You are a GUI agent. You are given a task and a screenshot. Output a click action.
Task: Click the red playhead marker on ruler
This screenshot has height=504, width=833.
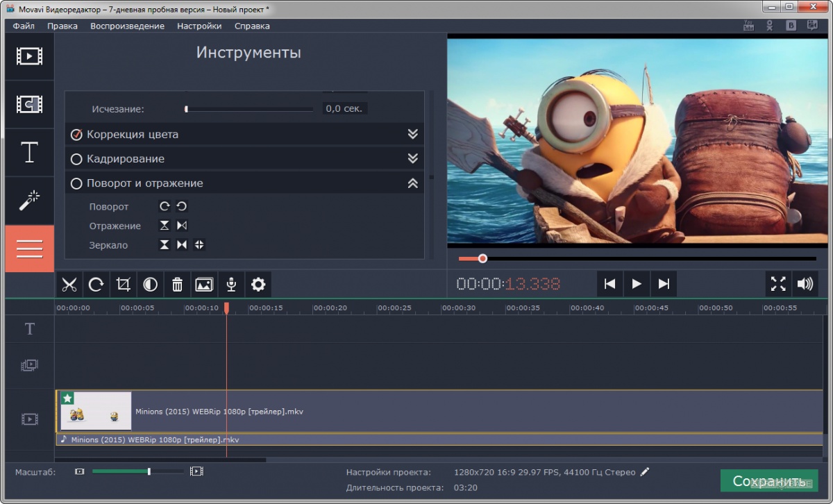[226, 308]
